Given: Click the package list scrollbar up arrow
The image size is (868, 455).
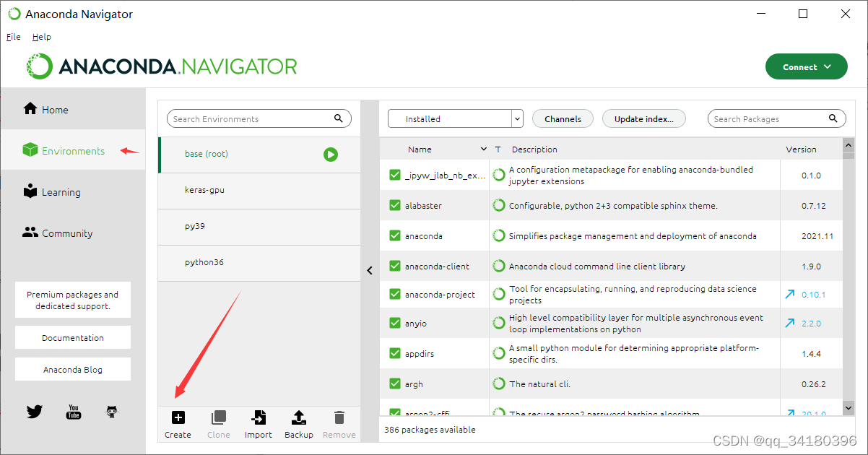Looking at the screenshot, I should pos(849,144).
